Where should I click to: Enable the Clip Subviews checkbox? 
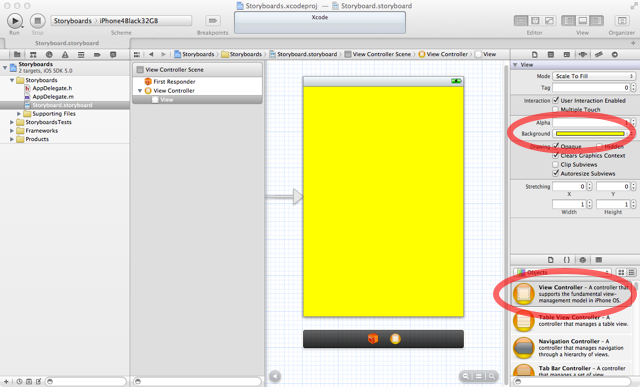[556, 165]
